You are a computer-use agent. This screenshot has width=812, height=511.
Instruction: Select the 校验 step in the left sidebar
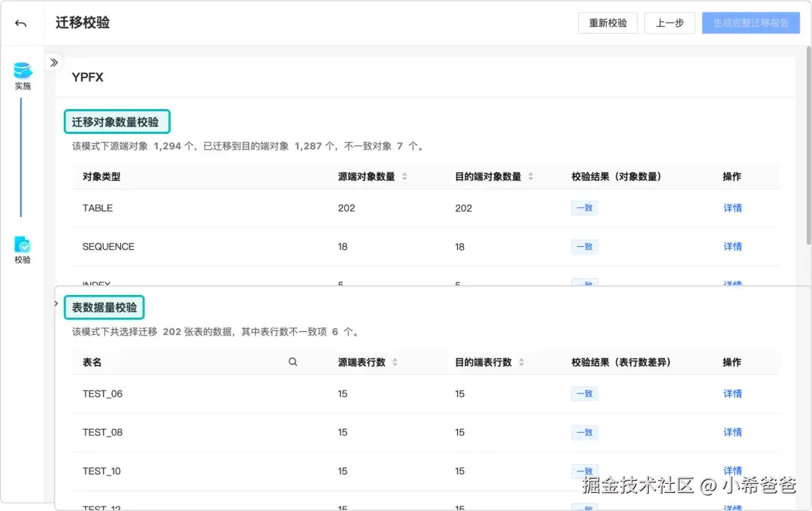[22, 249]
